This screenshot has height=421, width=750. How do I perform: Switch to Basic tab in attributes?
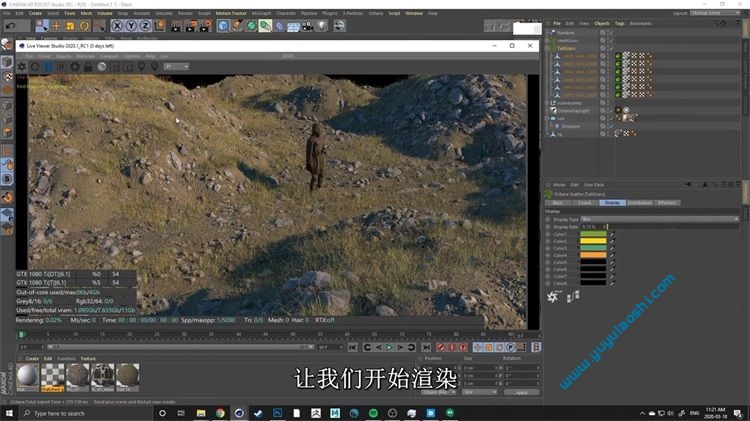[x=558, y=203]
